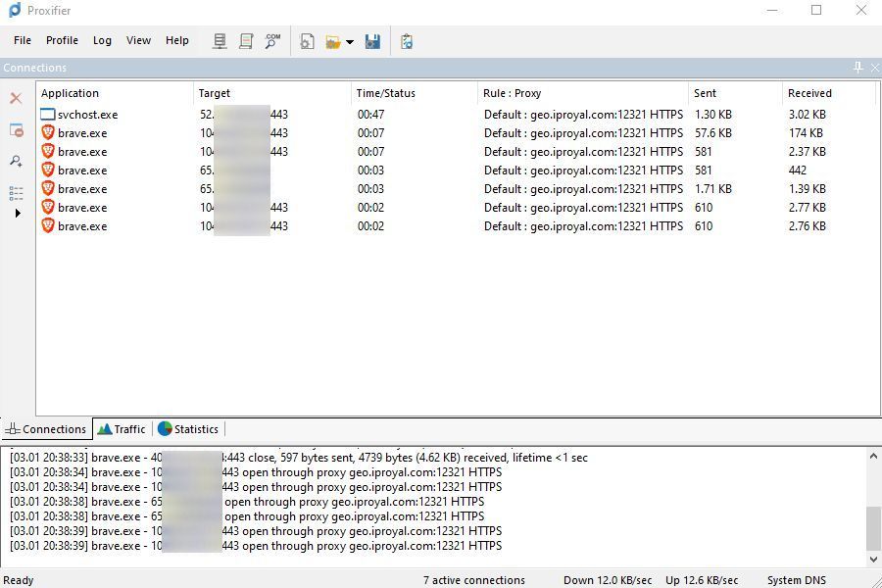Screen dimensions: 882x588
Task: Click the red X close-connection sidebar icon
Action: [x=16, y=98]
